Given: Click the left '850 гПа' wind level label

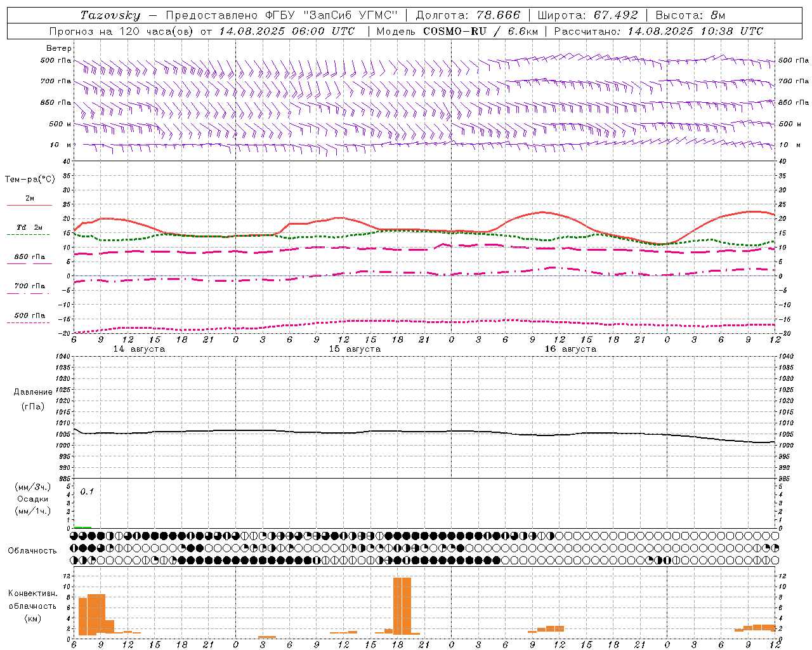Looking at the screenshot, I should (x=56, y=102).
